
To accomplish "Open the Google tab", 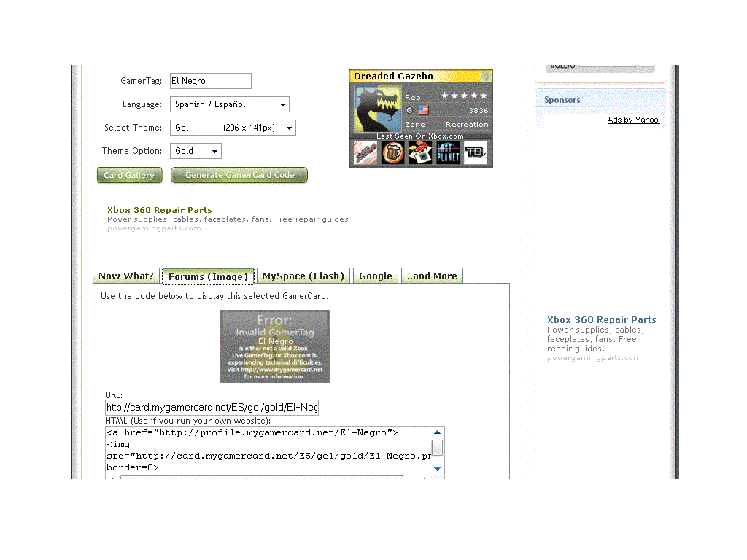I will pos(376,276).
